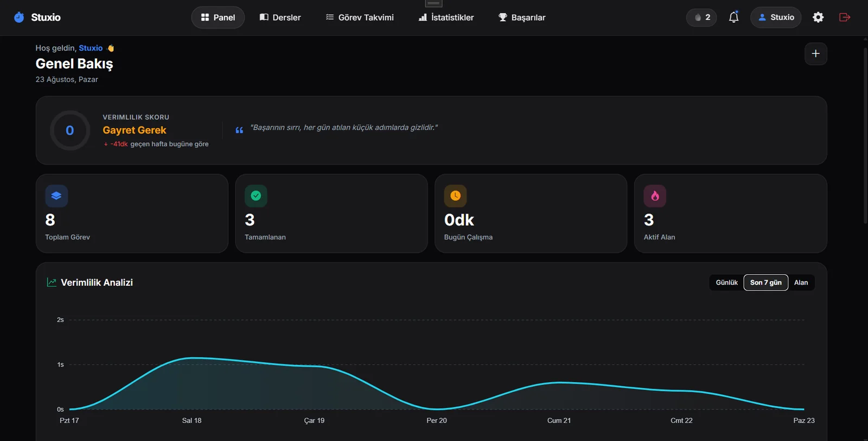868x441 pixels.
Task: Click the date text 23 Ağustos, Pazar
Action: (x=67, y=79)
